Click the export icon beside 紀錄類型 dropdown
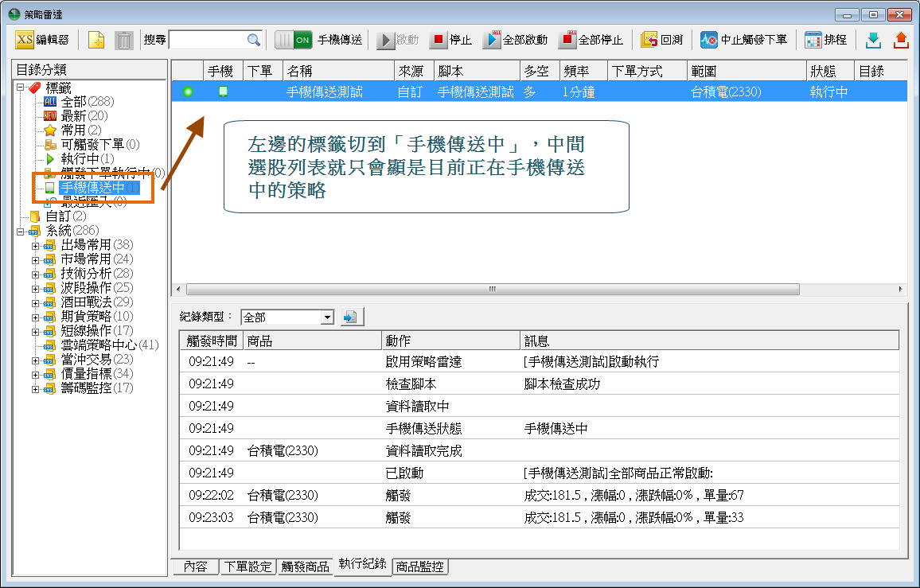The height and width of the screenshot is (588, 920). 350,317
